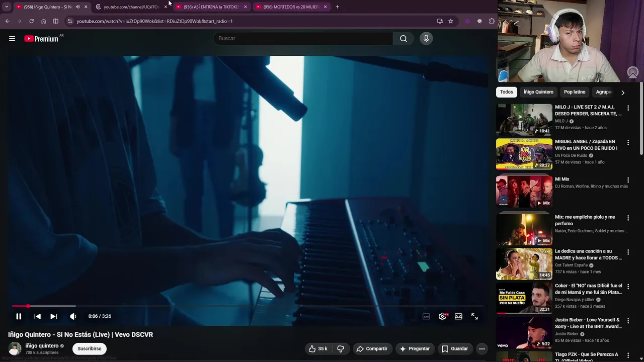Enter full screen mode
Viewport: 644px width, 362px height.
[x=474, y=316]
